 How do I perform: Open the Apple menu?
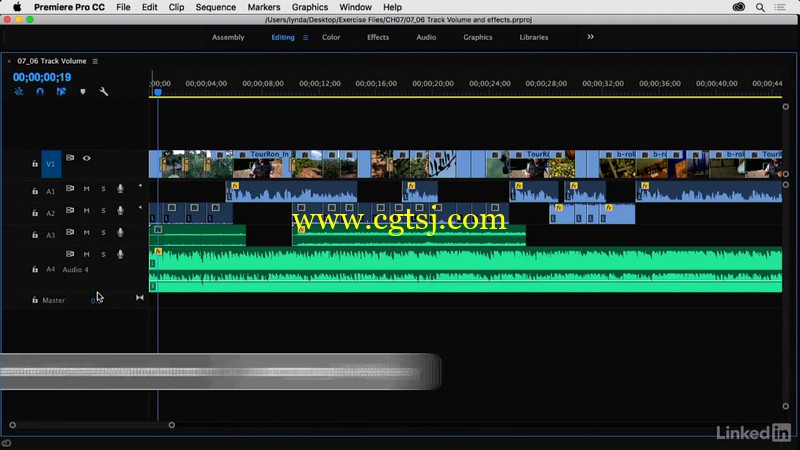pyautogui.click(x=17, y=7)
